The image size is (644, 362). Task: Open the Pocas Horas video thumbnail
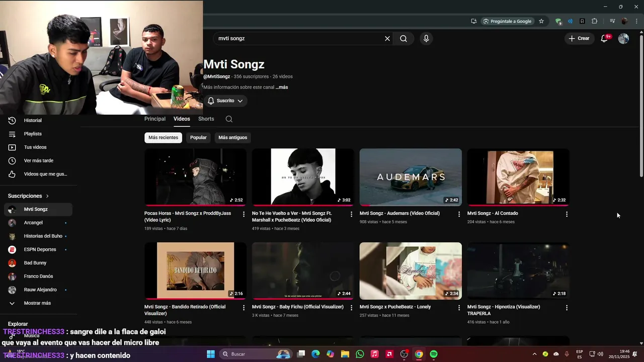tap(195, 177)
